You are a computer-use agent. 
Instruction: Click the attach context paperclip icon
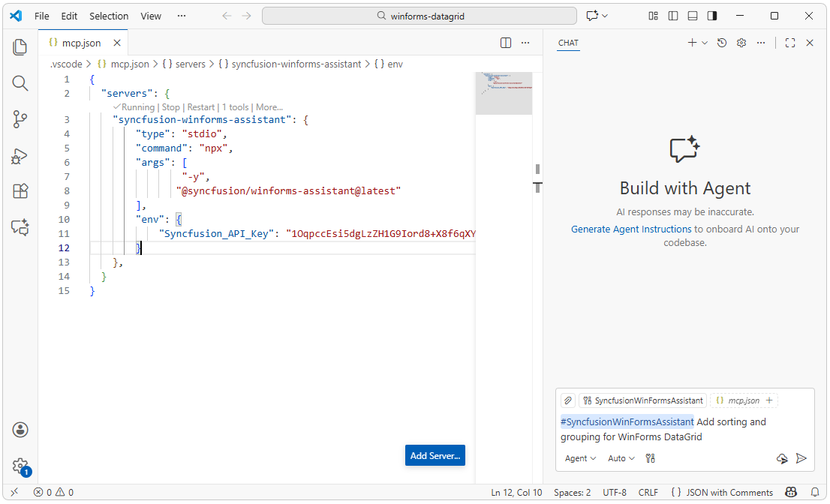tap(568, 400)
